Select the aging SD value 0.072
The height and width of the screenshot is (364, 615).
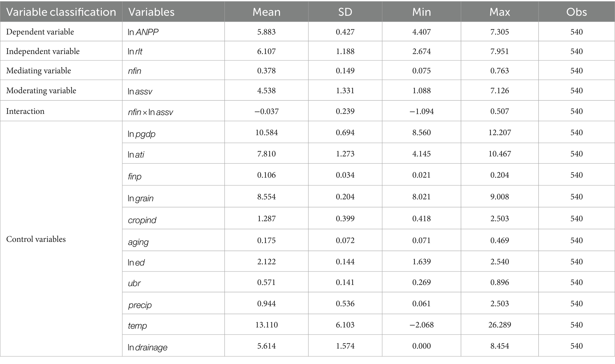click(345, 240)
